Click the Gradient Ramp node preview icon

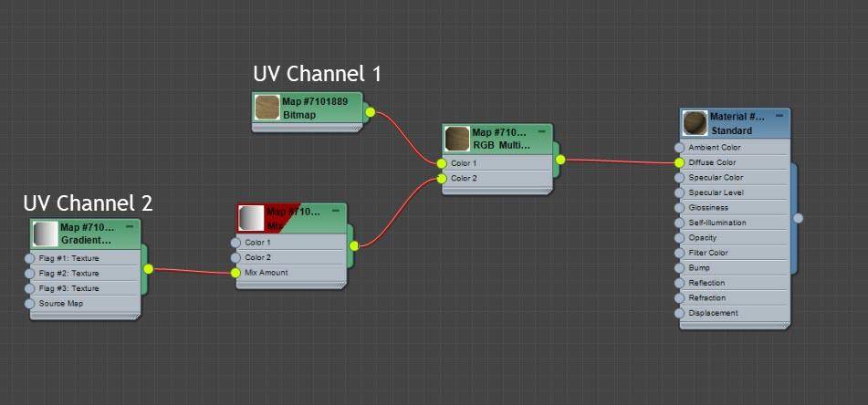[45, 234]
